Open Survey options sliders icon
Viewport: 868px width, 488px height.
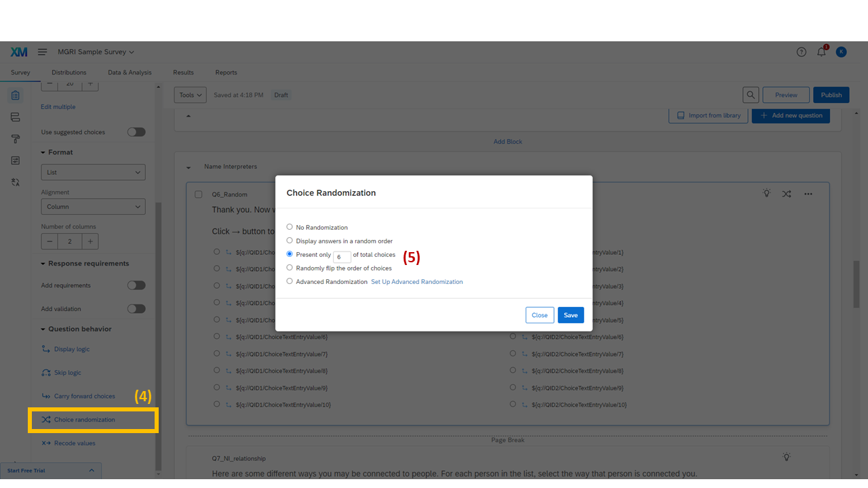[15, 160]
